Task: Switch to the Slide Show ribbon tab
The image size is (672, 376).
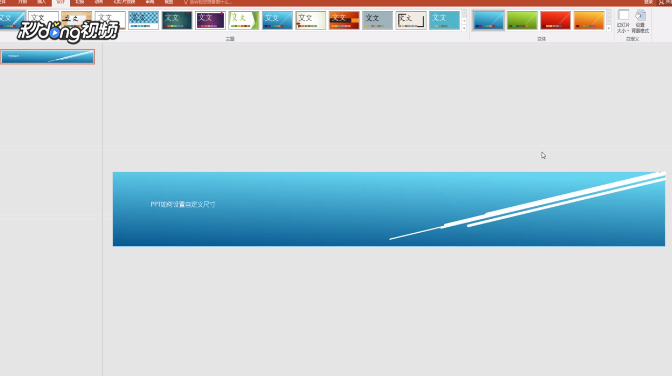Action: [124, 2]
